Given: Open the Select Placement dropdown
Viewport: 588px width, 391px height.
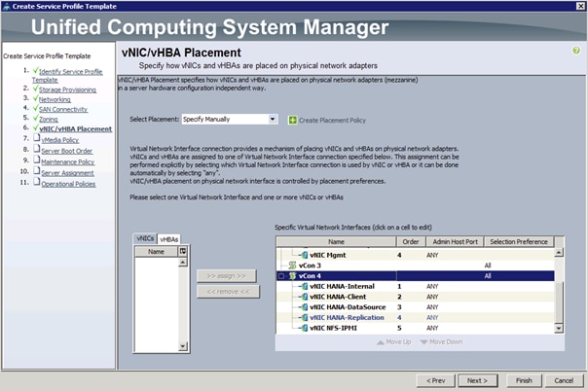Looking at the screenshot, I should pyautogui.click(x=273, y=119).
